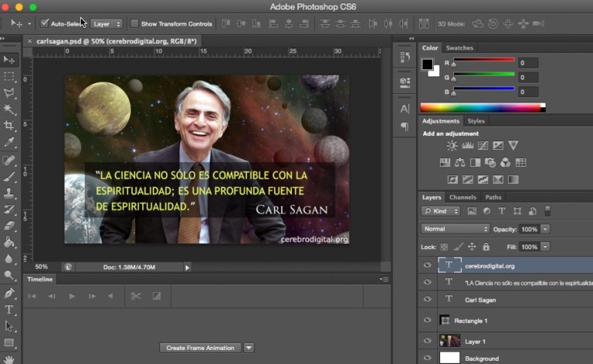Open the Normal blend mode dropdown
Viewport: 593px width, 364px height.
(455, 229)
